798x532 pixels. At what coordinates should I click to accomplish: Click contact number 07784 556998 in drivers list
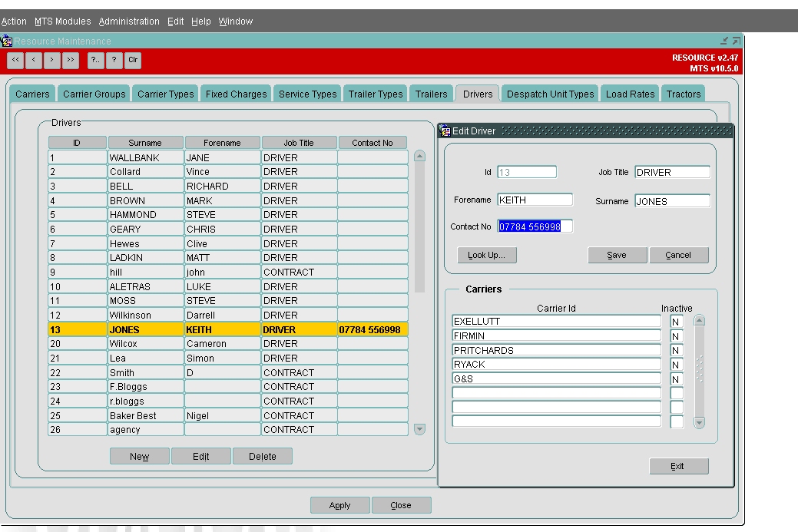tap(373, 329)
